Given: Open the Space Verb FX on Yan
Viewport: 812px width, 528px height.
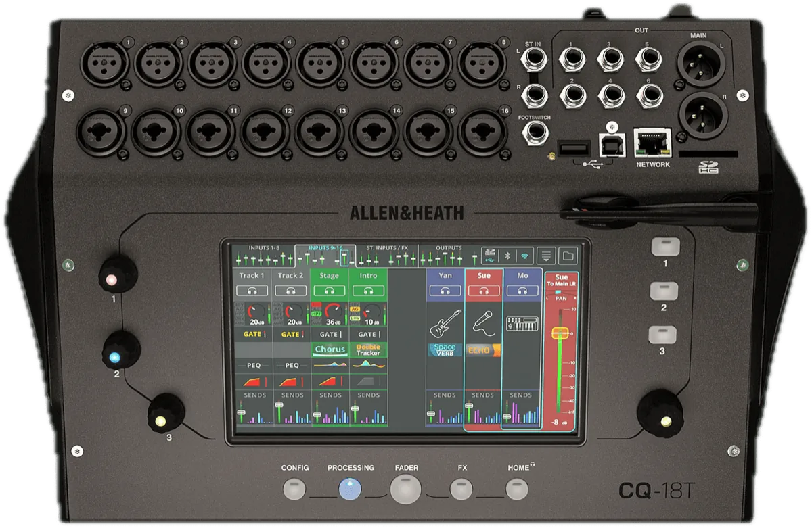Looking at the screenshot, I should click(x=445, y=350).
